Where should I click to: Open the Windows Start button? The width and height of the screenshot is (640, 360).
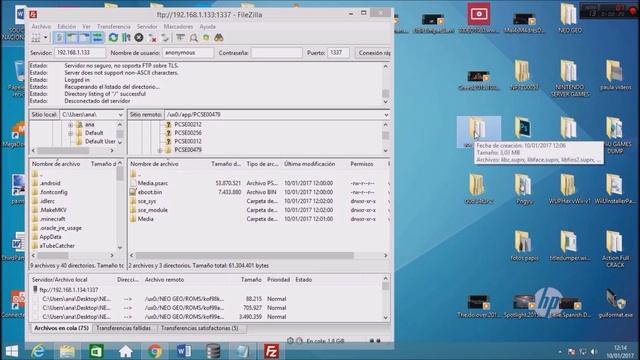point(12,351)
